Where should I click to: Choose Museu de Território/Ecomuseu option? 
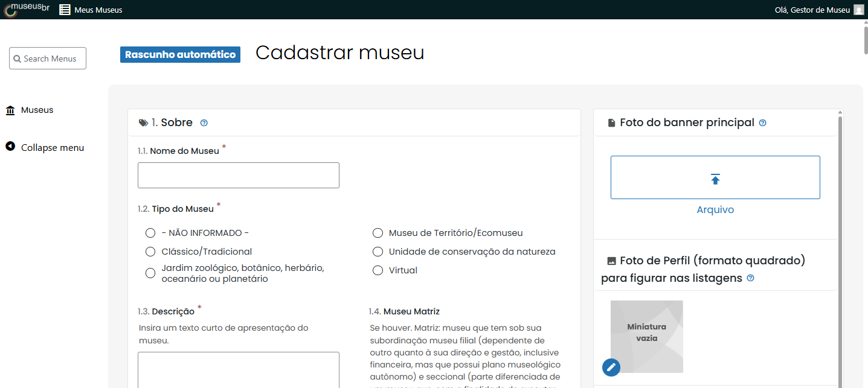pyautogui.click(x=378, y=233)
